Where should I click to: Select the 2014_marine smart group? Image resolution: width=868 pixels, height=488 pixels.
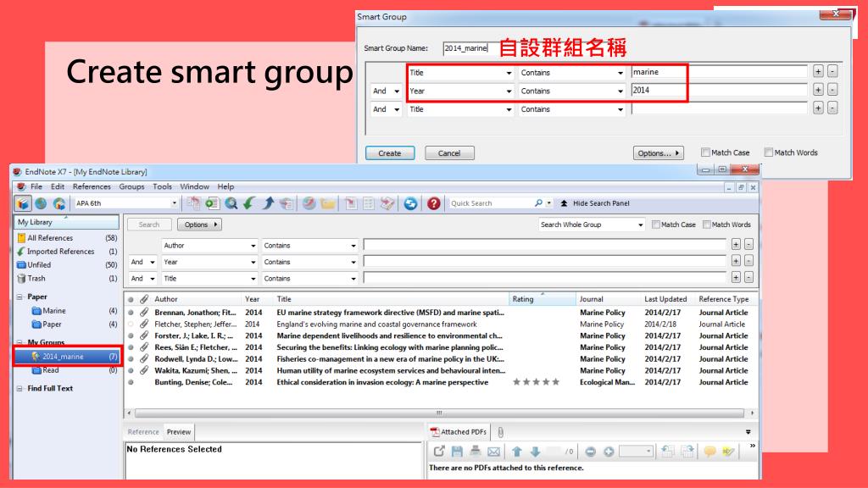[67, 357]
